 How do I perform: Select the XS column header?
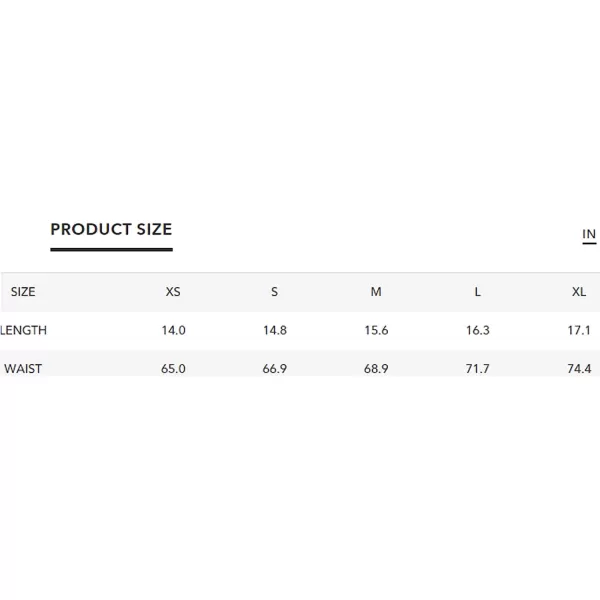coord(173,292)
